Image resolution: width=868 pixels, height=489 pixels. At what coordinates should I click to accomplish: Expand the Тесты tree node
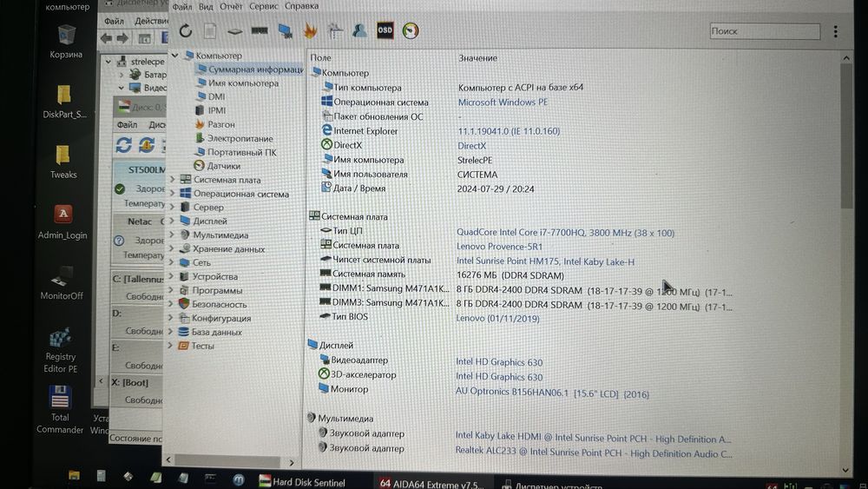170,345
